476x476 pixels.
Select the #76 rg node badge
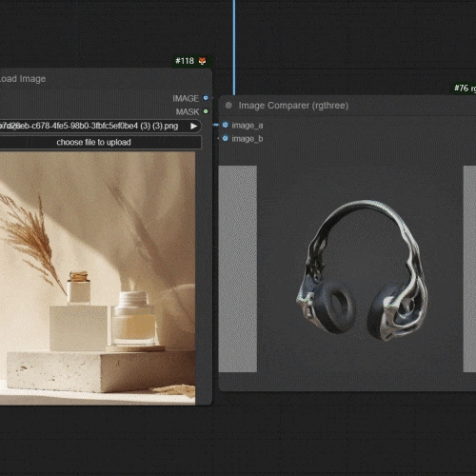[464, 88]
